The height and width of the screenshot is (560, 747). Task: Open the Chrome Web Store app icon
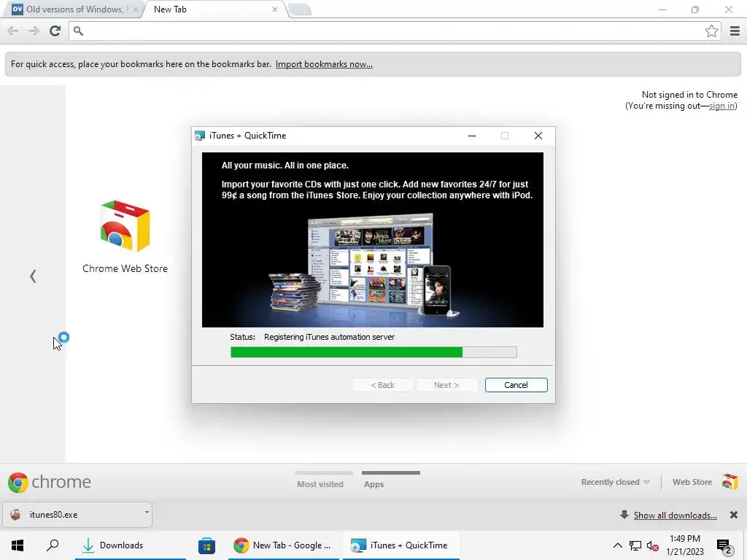click(125, 227)
